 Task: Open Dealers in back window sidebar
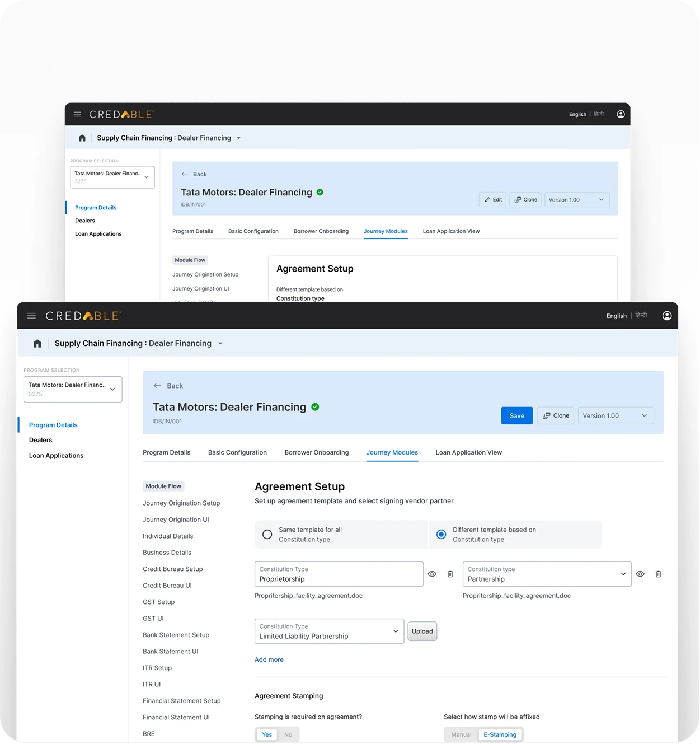[85, 221]
